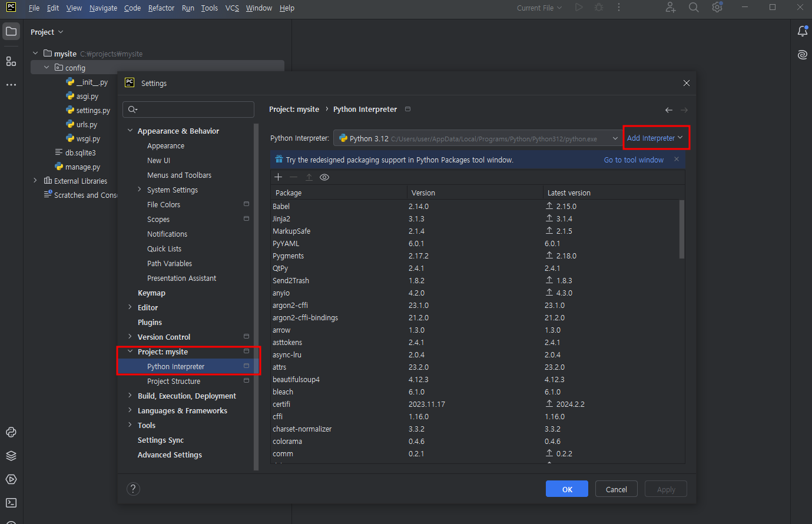Click the Upgrade package arrow icon
The width and height of the screenshot is (812, 524).
point(309,177)
